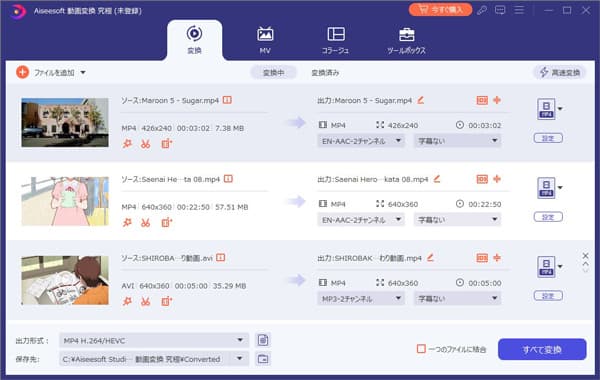Open the cut scissors tool for the SHIROBA .avi file
The image size is (600, 380).
(145, 302)
